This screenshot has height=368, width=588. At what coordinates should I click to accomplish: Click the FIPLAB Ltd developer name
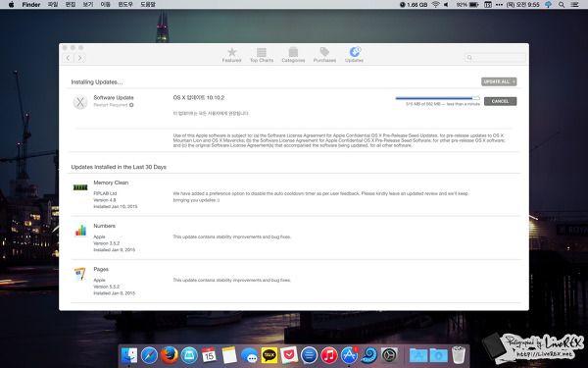click(105, 193)
